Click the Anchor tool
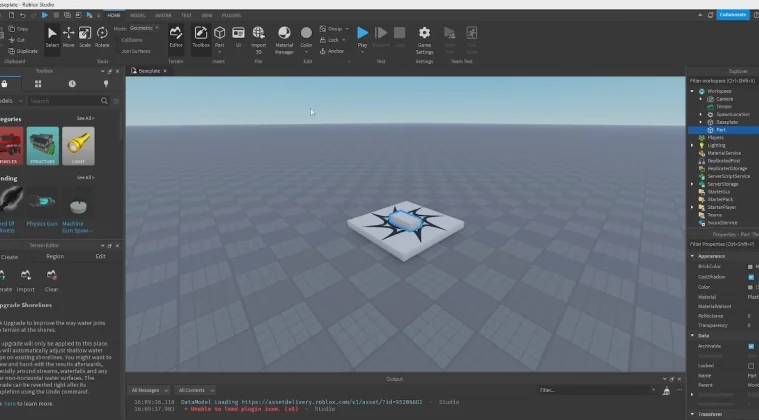 point(332,51)
